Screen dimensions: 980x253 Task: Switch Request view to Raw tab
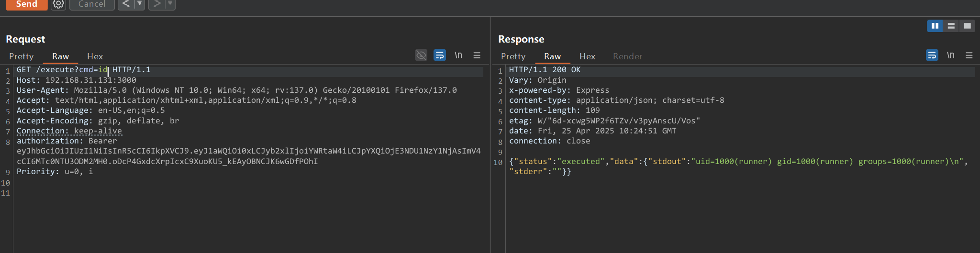(61, 56)
